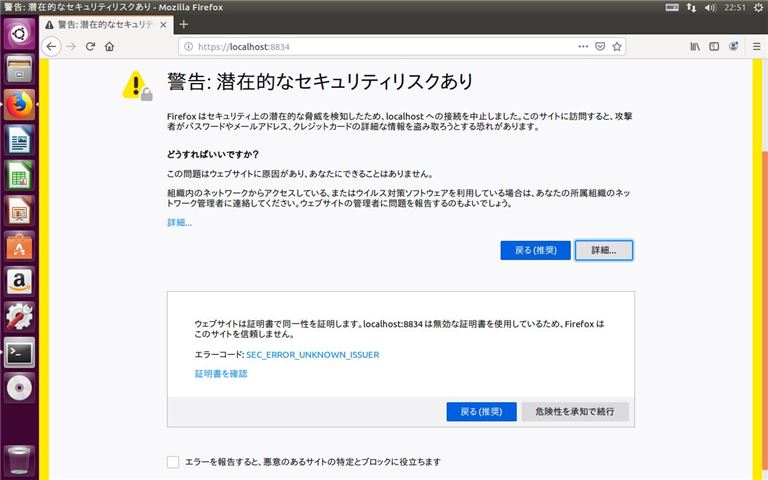Click the 詳細... button
This screenshot has width=768, height=480.
pos(604,250)
